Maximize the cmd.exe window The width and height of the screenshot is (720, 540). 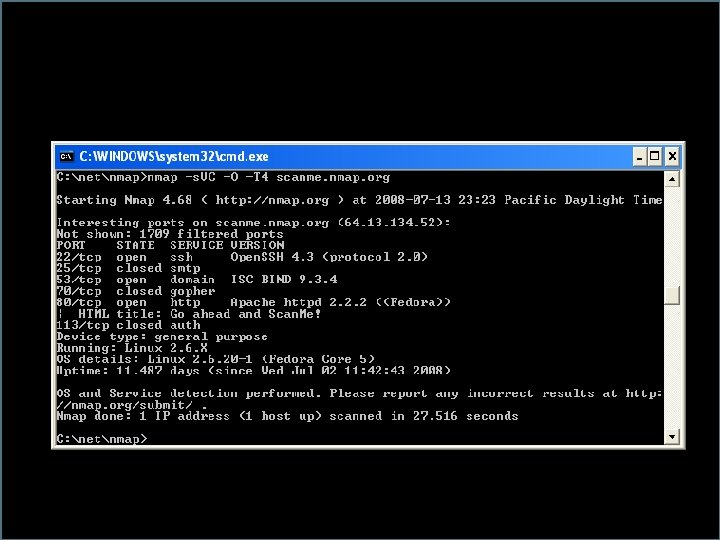tap(655, 157)
